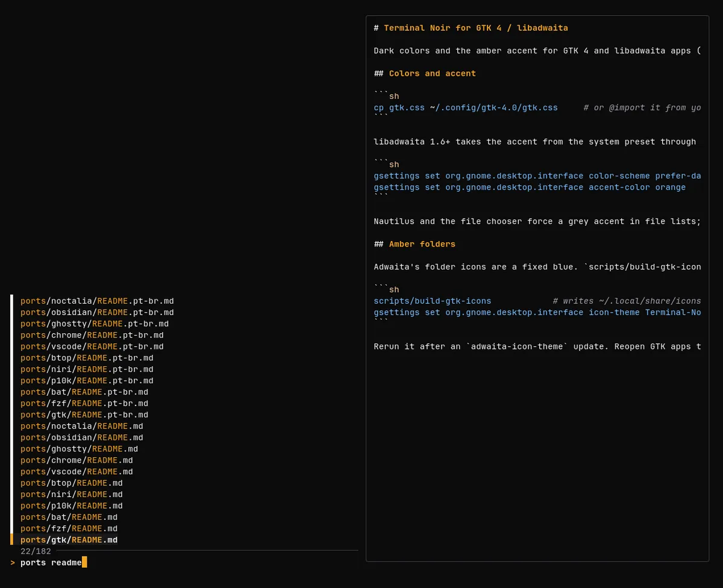This screenshot has height=588, width=723.
Task: Select ports/niri/README.pt-br.md result
Action: point(87,369)
